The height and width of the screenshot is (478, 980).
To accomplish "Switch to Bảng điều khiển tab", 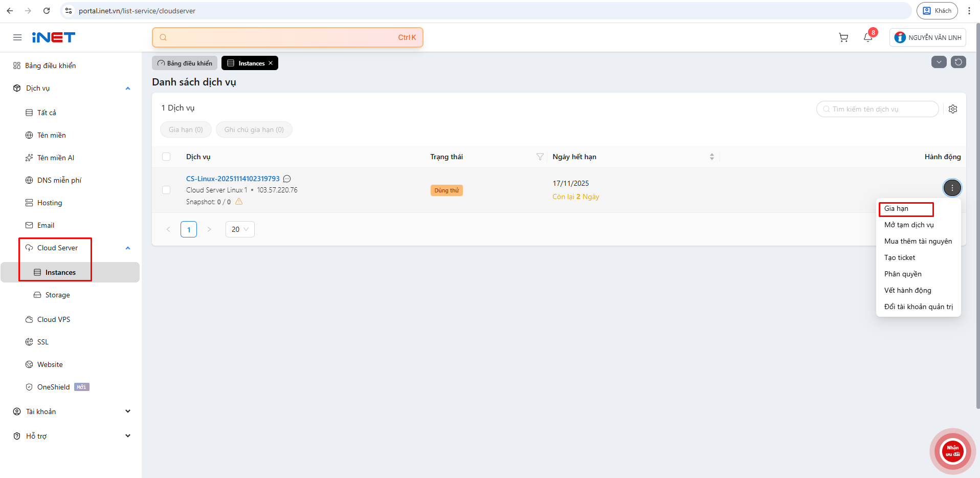I will click(x=185, y=63).
